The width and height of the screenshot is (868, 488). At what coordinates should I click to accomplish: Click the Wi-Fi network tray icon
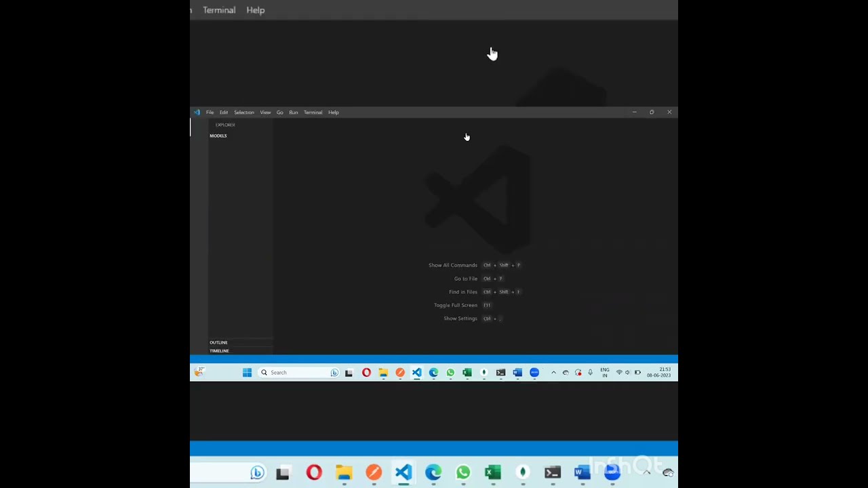pos(619,372)
